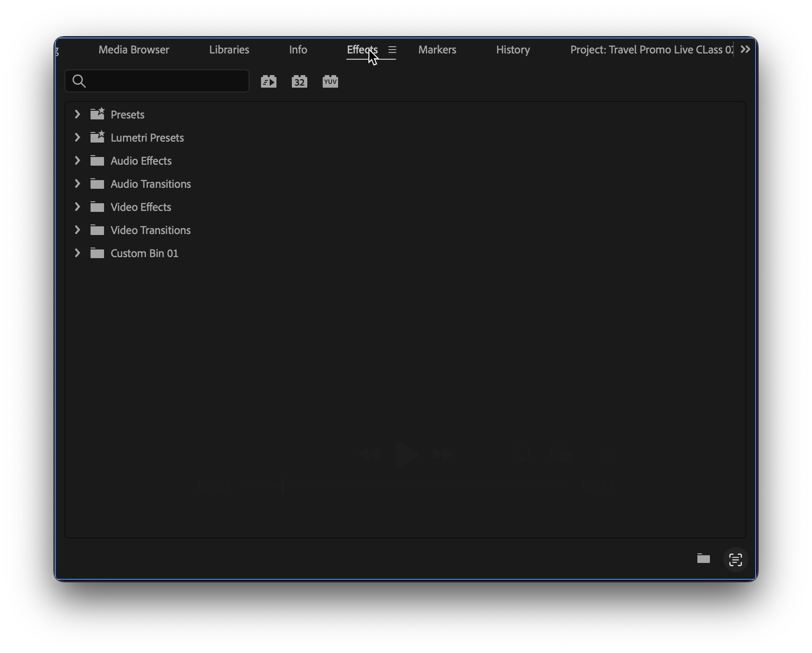Select the 'Audio Effects' label

141,161
